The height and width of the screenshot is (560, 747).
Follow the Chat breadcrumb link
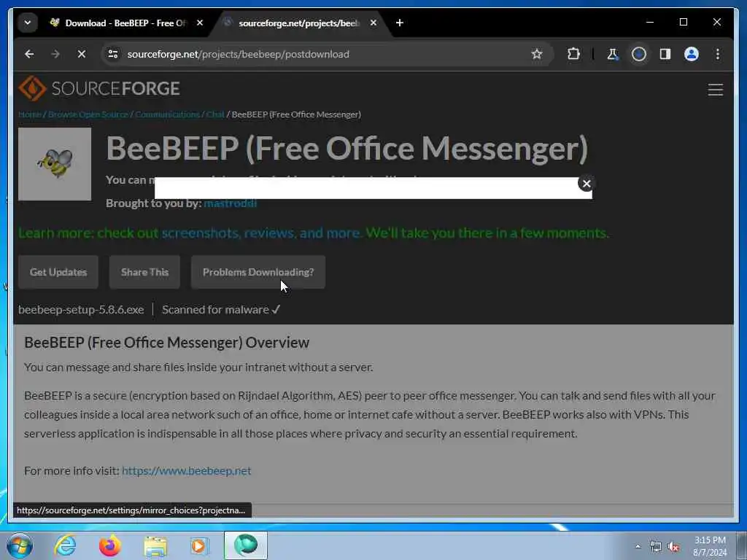(x=215, y=114)
